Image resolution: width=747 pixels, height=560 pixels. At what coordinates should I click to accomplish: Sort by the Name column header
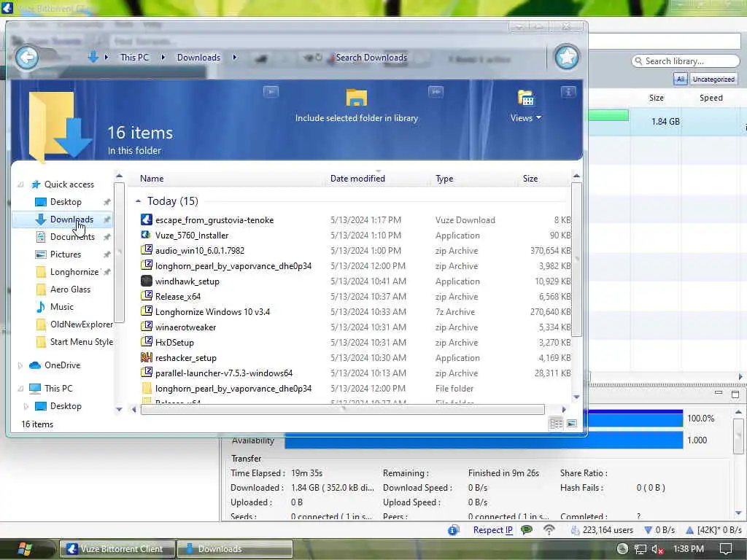pos(152,179)
